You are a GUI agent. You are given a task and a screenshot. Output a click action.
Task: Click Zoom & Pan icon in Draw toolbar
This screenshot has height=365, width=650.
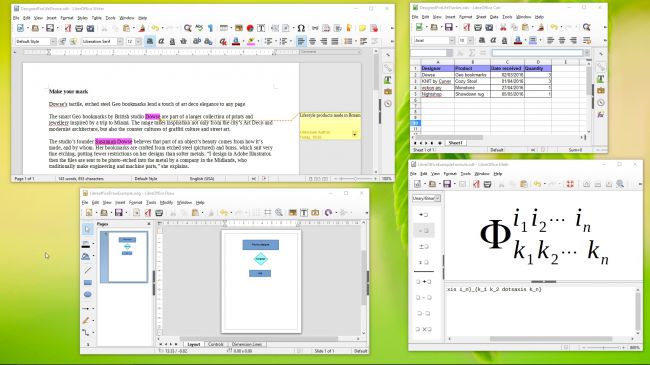click(x=279, y=212)
